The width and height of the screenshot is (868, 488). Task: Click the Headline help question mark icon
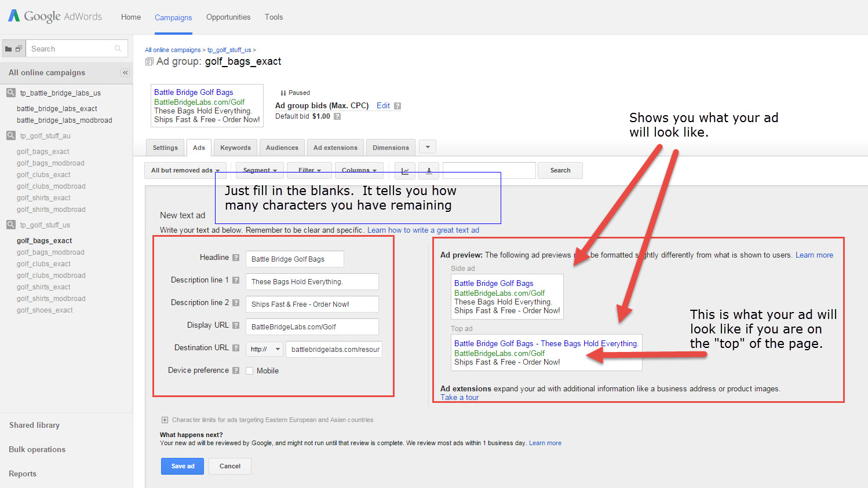coord(236,259)
